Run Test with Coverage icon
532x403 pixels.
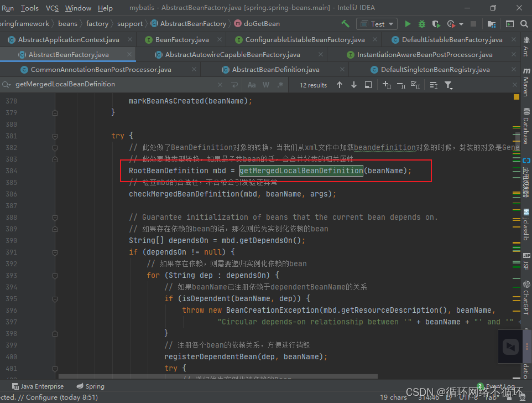click(436, 24)
